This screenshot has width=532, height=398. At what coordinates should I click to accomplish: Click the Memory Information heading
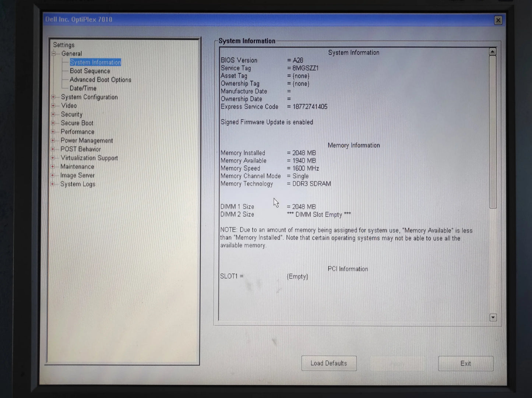coord(354,145)
